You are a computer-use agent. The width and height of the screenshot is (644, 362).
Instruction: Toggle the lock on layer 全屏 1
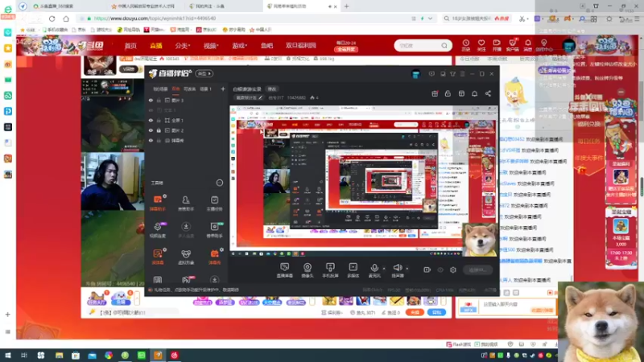(159, 120)
